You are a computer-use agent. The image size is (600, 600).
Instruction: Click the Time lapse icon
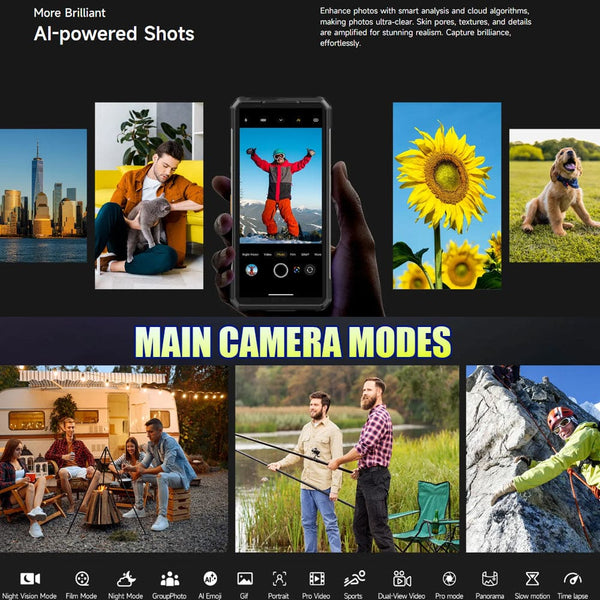click(572, 578)
